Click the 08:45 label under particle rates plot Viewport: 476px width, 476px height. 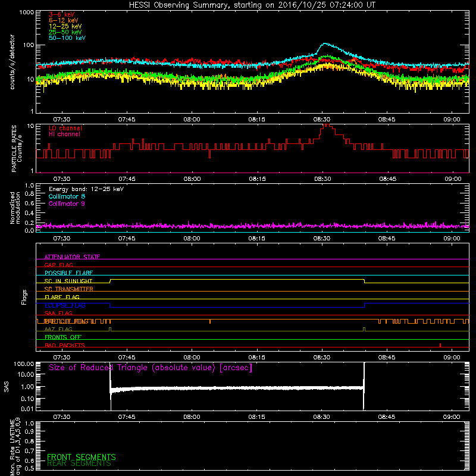(x=388, y=179)
